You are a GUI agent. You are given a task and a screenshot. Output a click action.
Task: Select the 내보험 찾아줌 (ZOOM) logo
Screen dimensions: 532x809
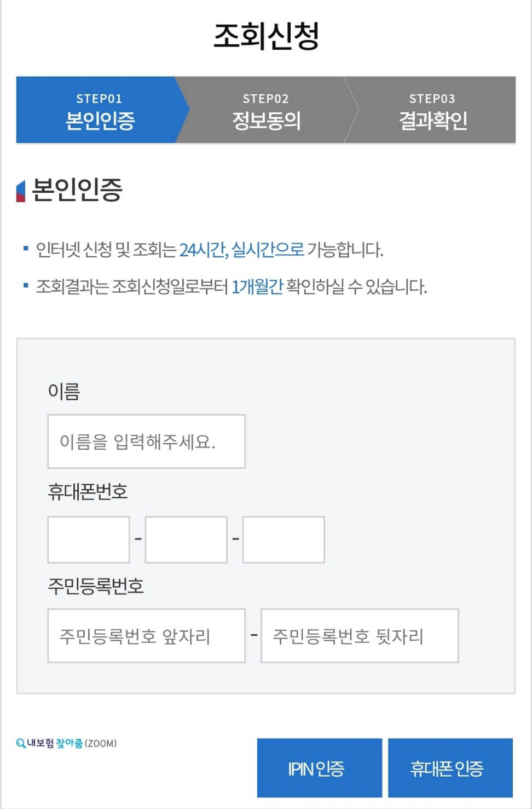click(x=68, y=742)
